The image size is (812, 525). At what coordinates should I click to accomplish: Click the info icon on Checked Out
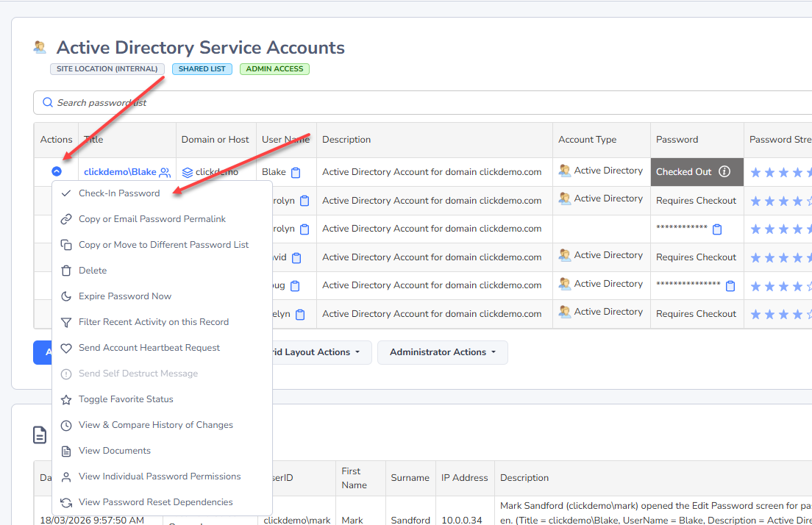[724, 172]
